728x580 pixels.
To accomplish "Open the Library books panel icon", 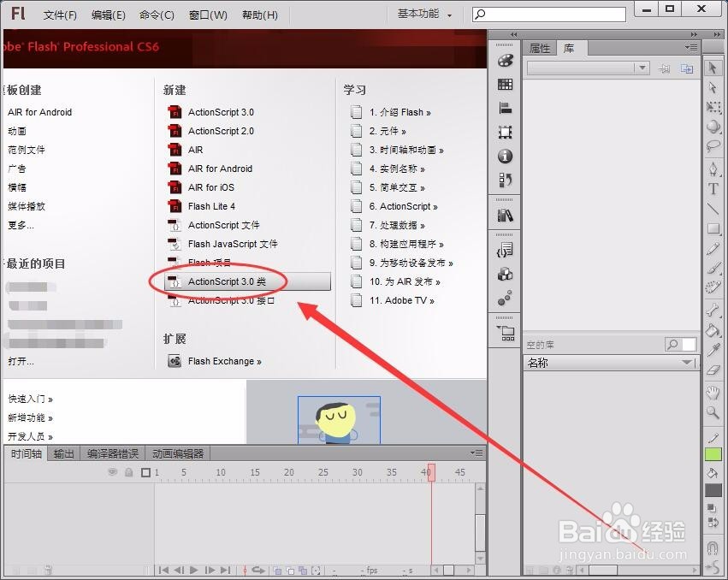I will [x=505, y=216].
